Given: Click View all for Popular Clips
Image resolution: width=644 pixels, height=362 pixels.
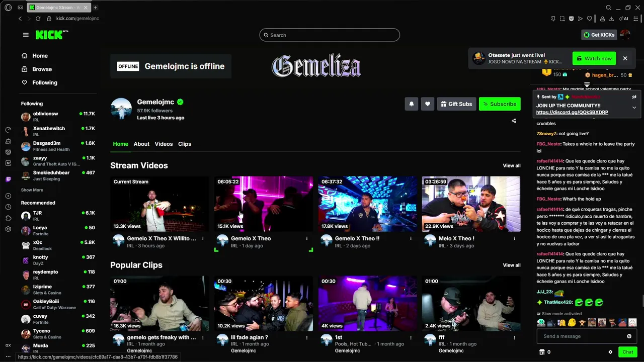Looking at the screenshot, I should point(512,265).
